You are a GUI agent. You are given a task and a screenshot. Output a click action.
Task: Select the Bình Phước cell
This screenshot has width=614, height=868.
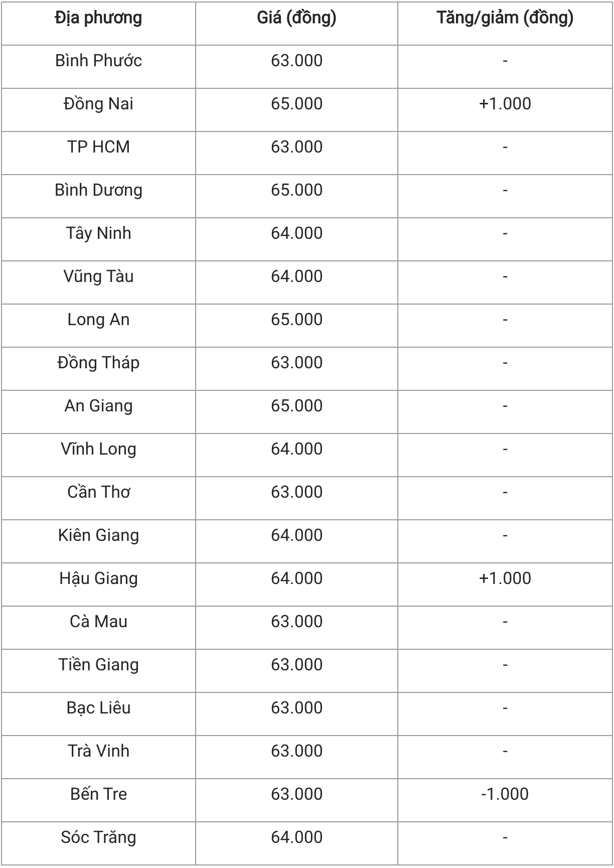pos(98,61)
